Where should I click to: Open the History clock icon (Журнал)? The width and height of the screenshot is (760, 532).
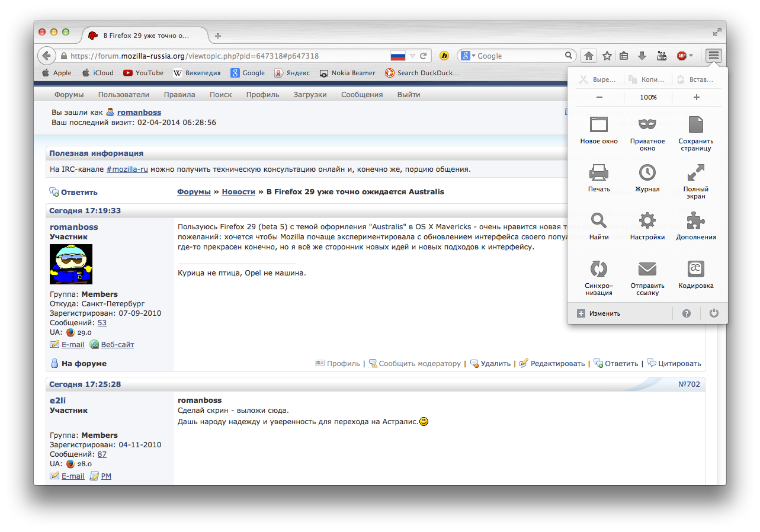pyautogui.click(x=647, y=172)
